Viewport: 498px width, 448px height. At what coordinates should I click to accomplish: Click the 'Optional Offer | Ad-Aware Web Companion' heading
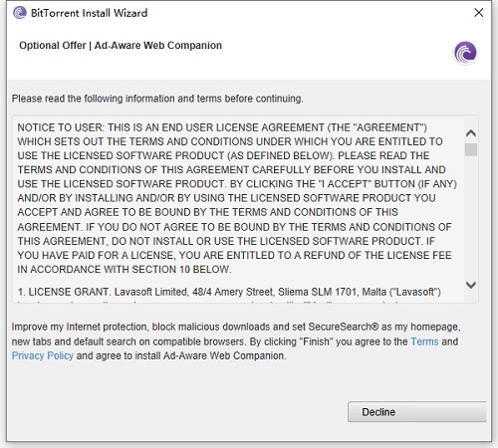[121, 46]
